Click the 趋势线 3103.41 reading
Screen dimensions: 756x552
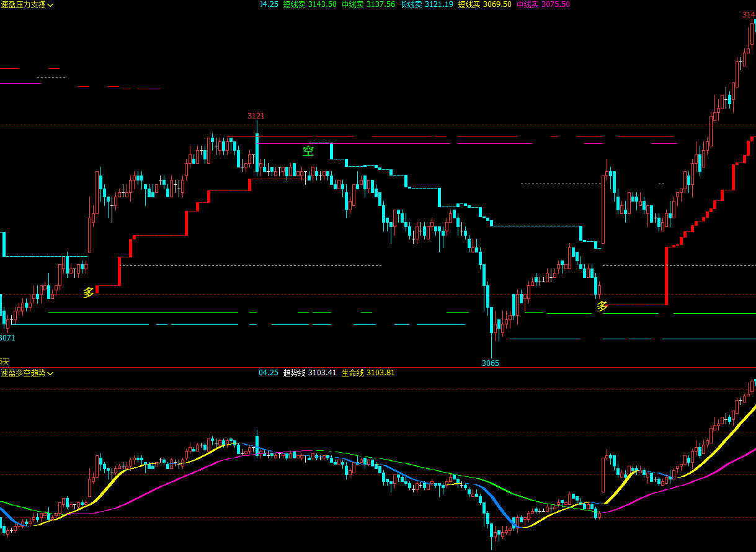(310, 373)
